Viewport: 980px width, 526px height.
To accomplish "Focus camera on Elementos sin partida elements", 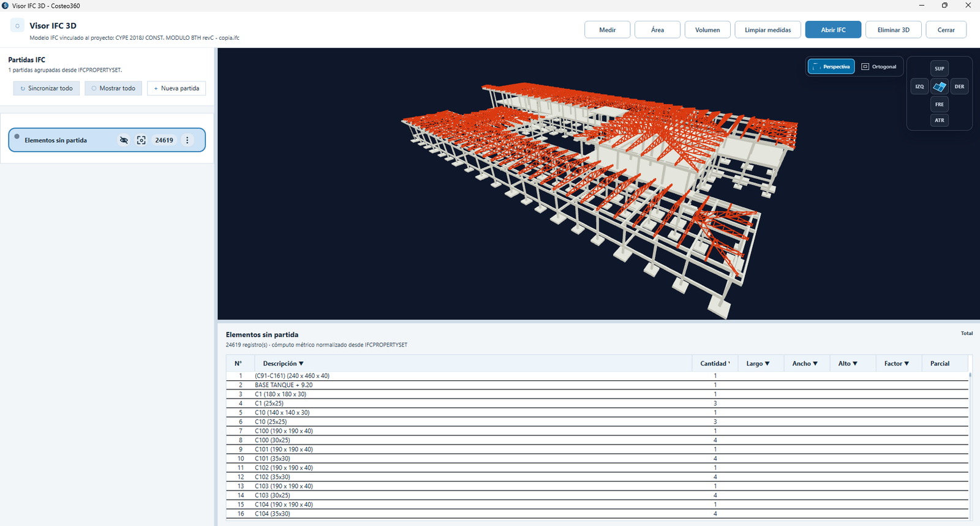I will tap(141, 140).
